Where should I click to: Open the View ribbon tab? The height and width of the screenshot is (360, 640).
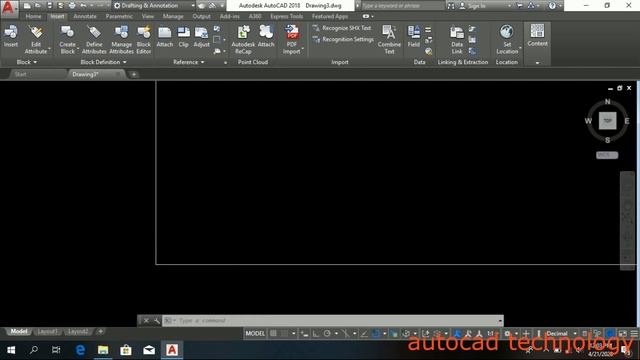[148, 16]
